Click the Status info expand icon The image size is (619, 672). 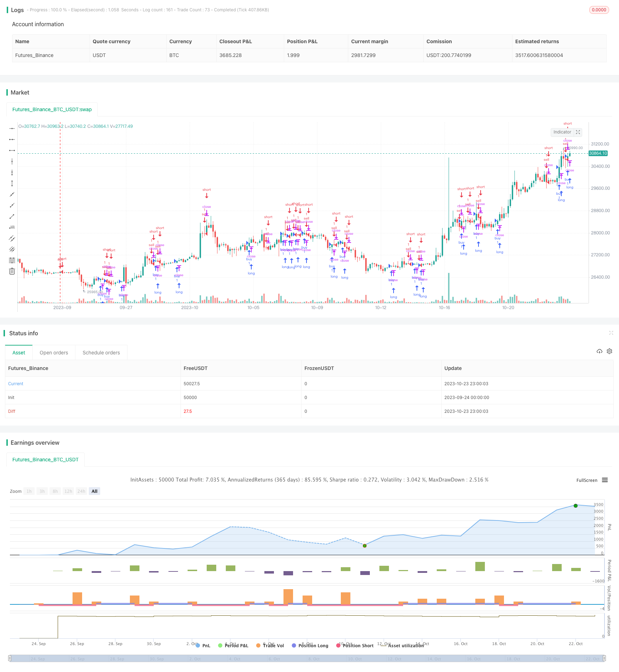(611, 333)
